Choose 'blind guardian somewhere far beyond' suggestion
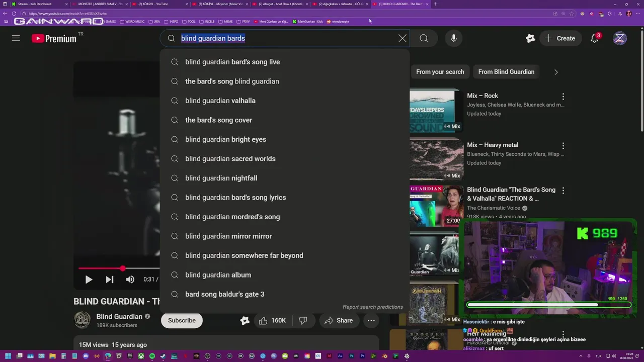644x362 pixels. click(285, 255)
